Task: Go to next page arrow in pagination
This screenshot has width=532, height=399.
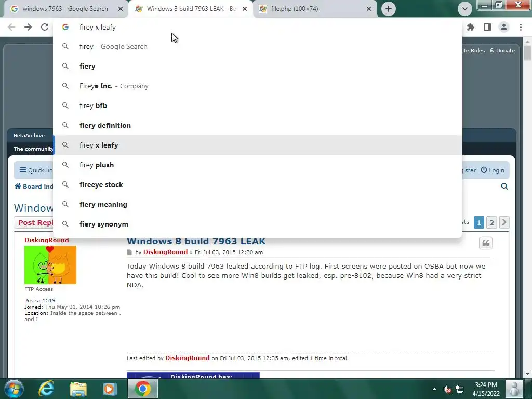Action: point(504,222)
